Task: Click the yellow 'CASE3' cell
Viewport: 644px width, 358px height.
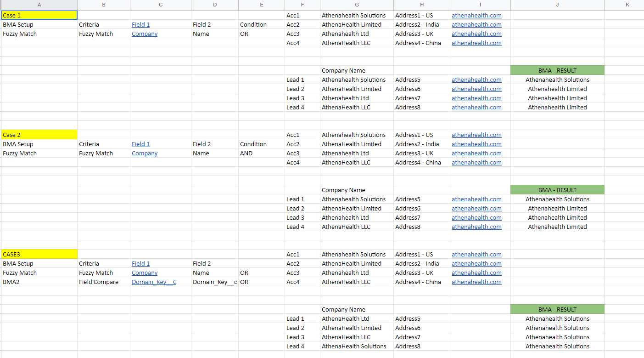Action: [x=39, y=254]
